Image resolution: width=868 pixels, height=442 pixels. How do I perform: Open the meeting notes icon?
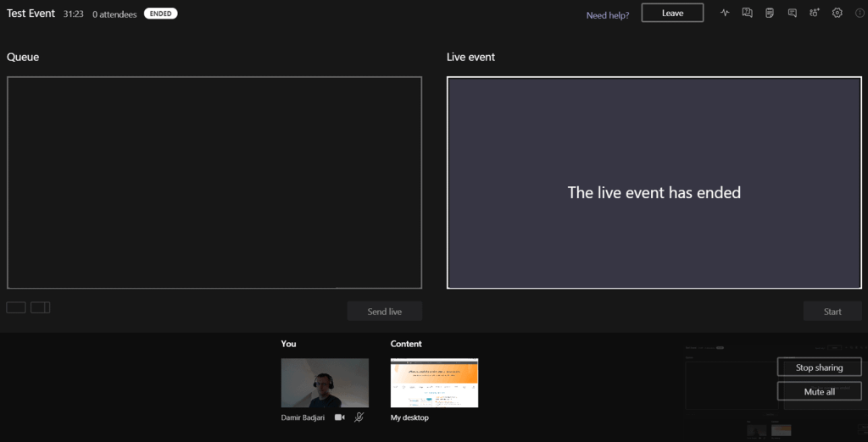point(770,13)
